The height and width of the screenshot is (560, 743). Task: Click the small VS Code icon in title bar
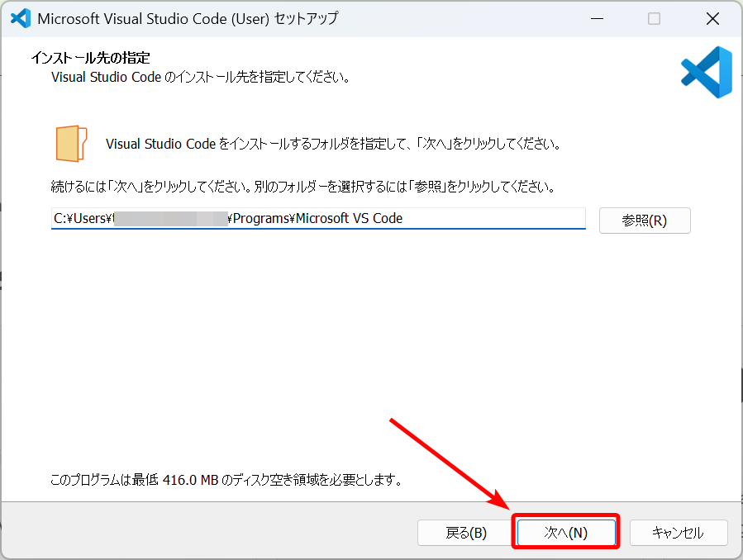[20, 18]
